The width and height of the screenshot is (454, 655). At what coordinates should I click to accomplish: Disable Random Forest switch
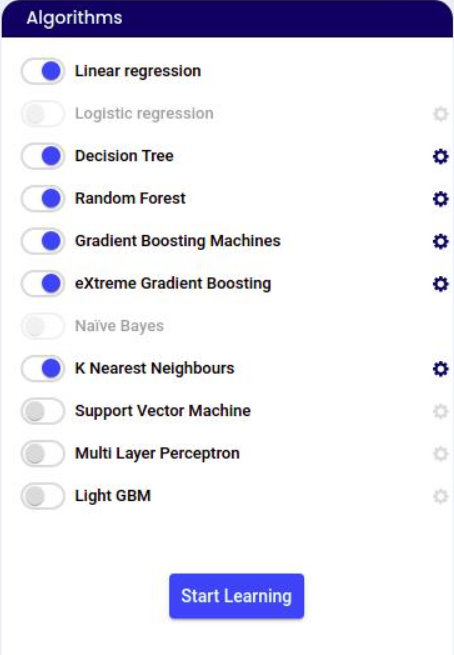tap(43, 198)
